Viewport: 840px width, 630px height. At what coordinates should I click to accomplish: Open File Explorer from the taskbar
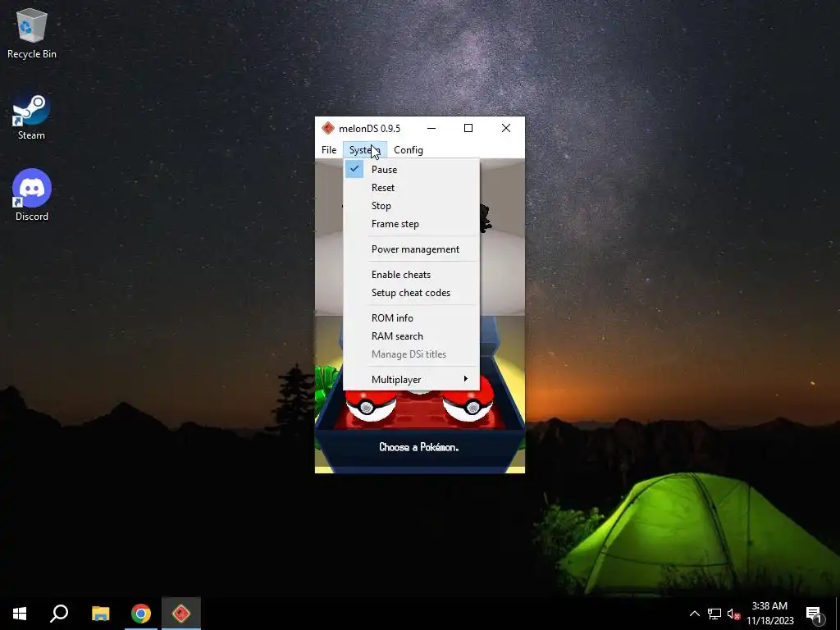coord(100,614)
